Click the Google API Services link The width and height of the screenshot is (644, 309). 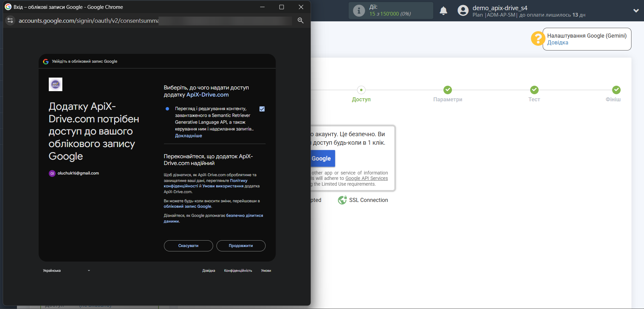point(366,179)
